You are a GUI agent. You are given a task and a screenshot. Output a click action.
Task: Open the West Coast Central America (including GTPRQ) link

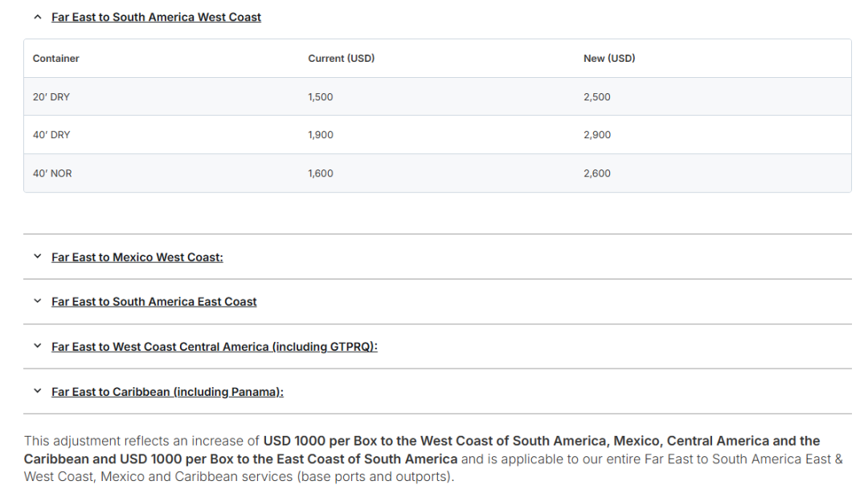[215, 347]
